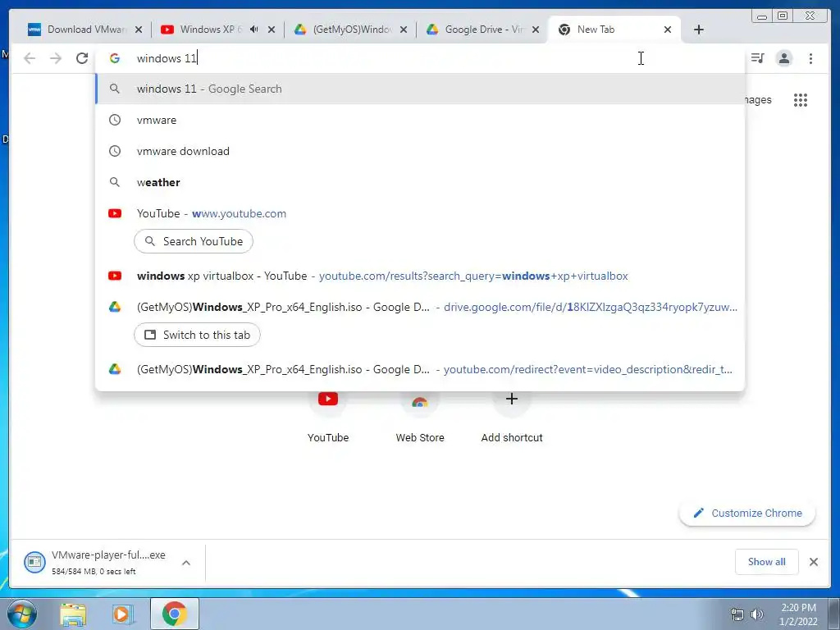The width and height of the screenshot is (840, 630).
Task: Close the downloads bar
Action: click(x=813, y=561)
